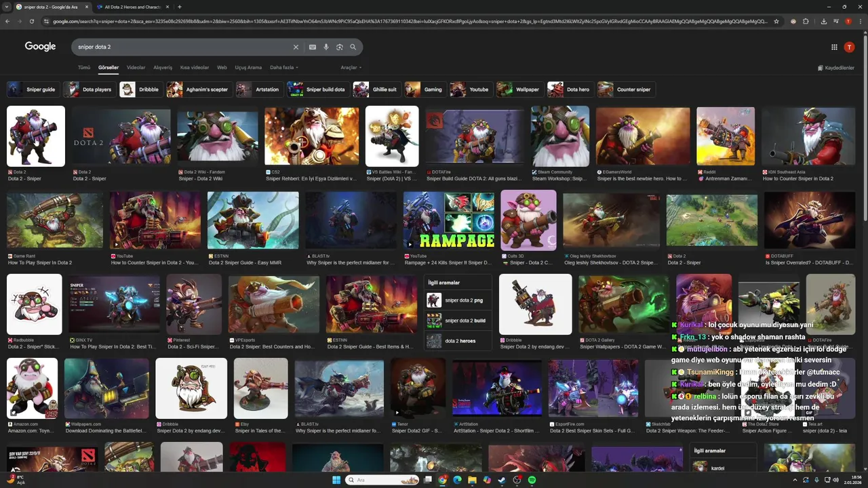Filter images by Ghillie suit chip
Image resolution: width=868 pixels, height=488 pixels.
(376, 89)
